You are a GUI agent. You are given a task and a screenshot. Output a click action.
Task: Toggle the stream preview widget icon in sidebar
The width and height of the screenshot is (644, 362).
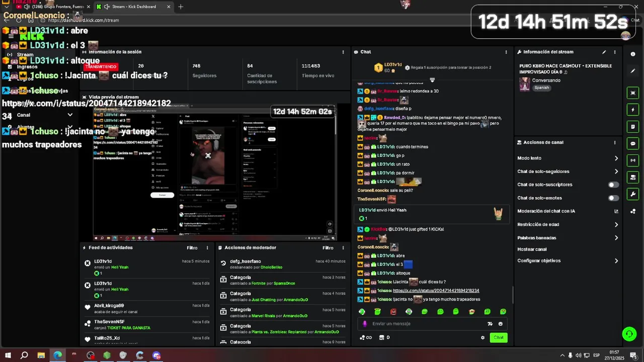633,93
